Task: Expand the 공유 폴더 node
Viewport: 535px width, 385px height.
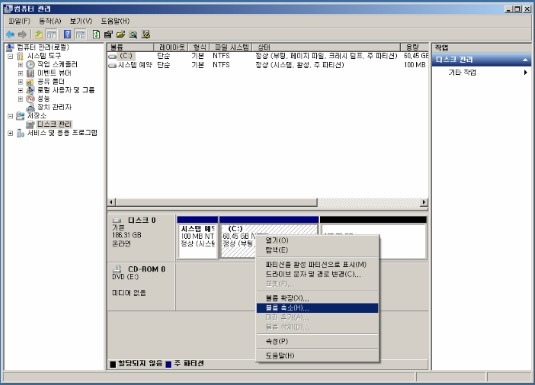Action: point(20,82)
